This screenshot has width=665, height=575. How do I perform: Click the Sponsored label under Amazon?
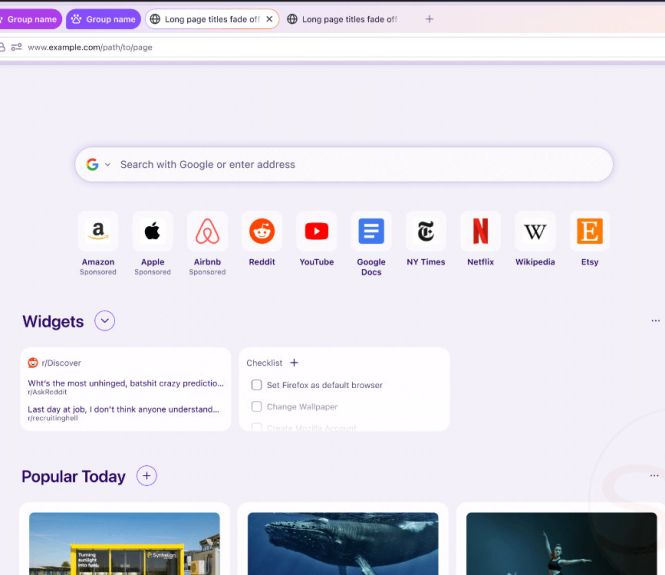(x=98, y=272)
